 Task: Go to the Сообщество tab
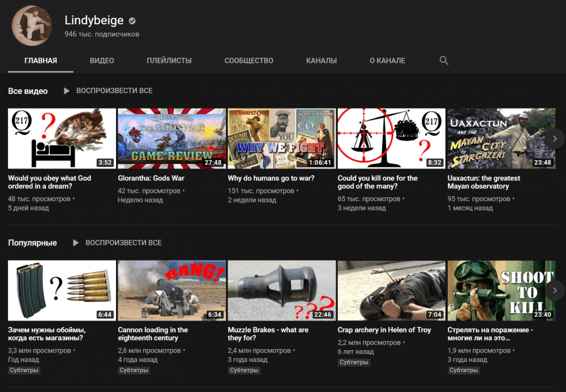point(248,61)
